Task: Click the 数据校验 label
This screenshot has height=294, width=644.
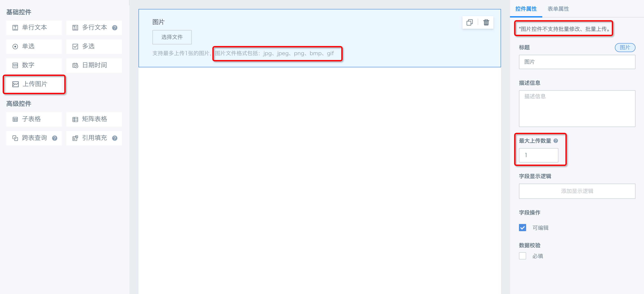Action: 529,246
